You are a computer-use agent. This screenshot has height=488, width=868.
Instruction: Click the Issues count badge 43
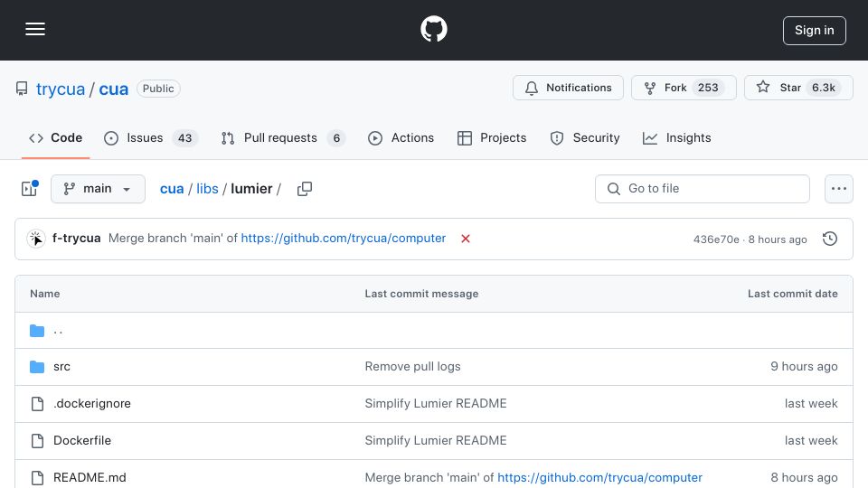point(184,137)
